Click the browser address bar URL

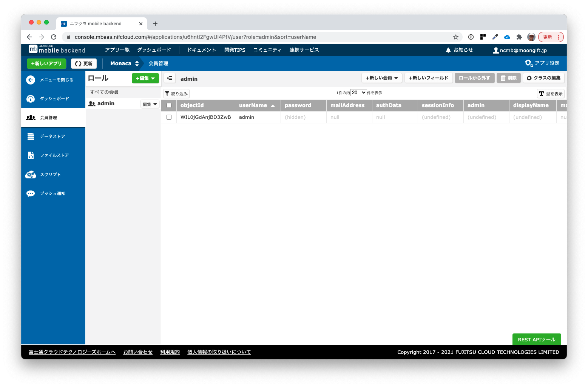(195, 37)
